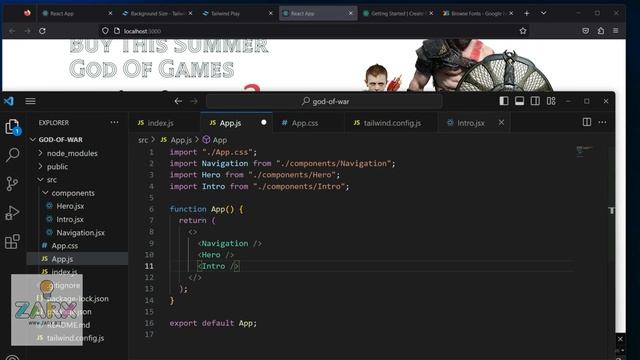Open Navigation.jsx in the explorer
Image resolution: width=640 pixels, height=360 pixels.
[x=80, y=232]
